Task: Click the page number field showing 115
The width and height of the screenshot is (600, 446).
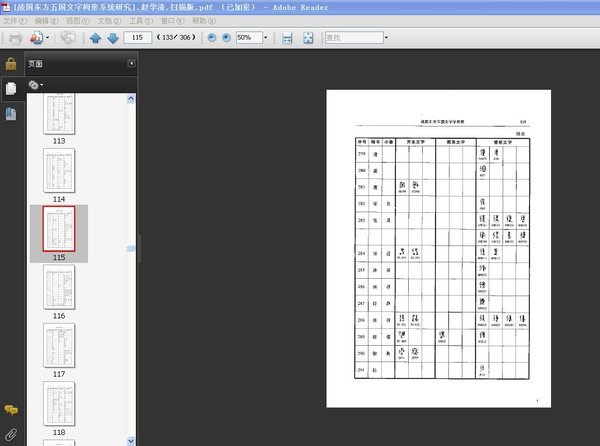Action: click(x=137, y=37)
